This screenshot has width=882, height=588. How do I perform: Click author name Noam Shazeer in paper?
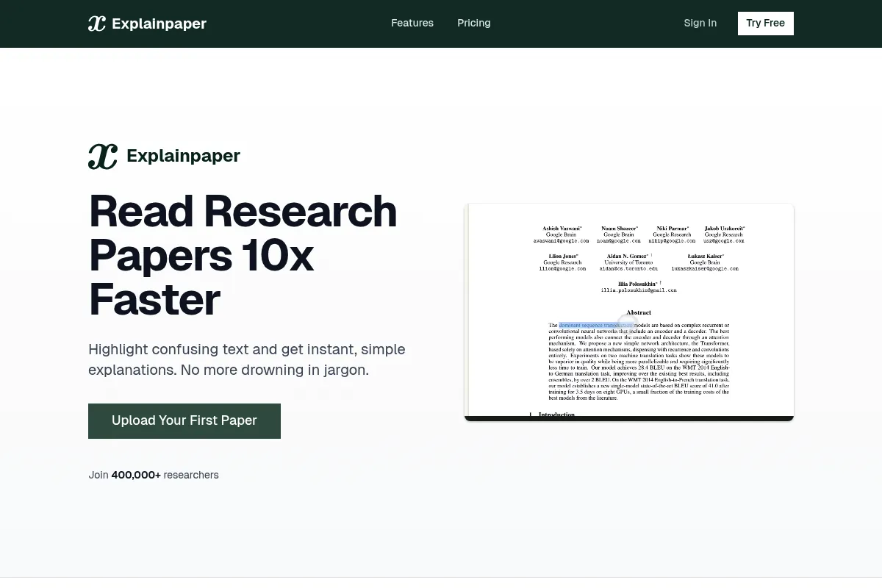pyautogui.click(x=619, y=229)
